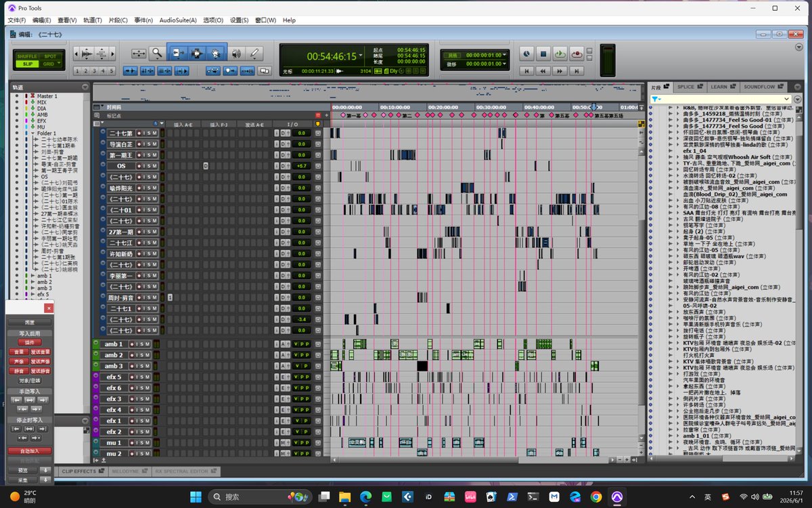Select the Grabber hand tool
Viewport: 812px width, 508px height.
(215, 53)
